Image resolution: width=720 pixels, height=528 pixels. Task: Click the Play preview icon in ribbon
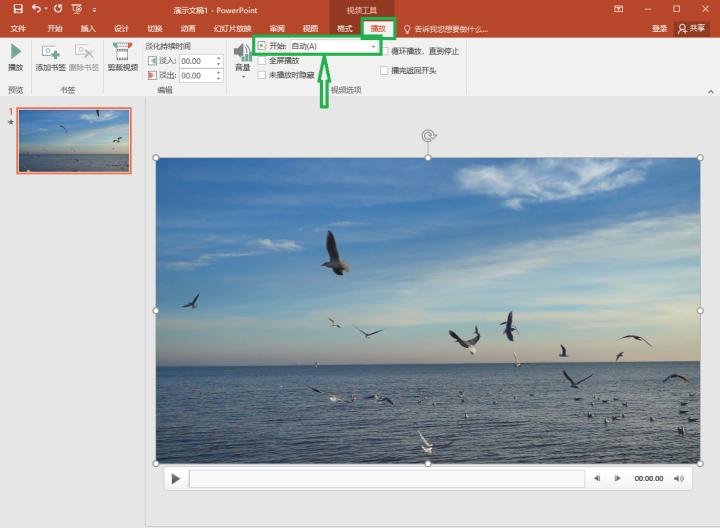coord(15,52)
